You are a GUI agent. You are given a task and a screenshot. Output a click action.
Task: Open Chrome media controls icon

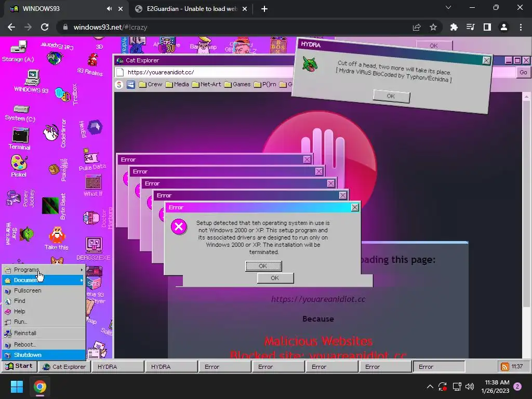coord(470,27)
